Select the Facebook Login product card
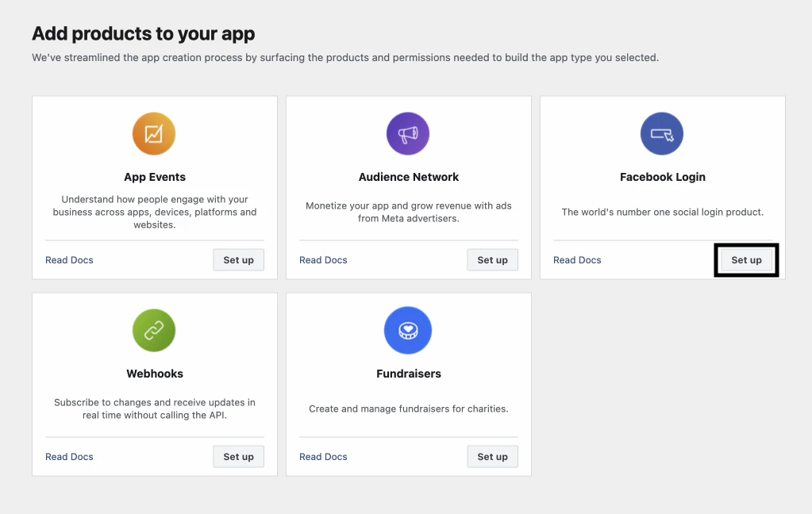812x514 pixels. click(662, 186)
